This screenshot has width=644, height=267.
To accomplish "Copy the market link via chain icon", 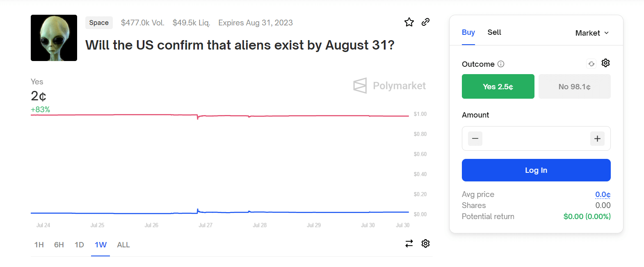I will pos(425,22).
